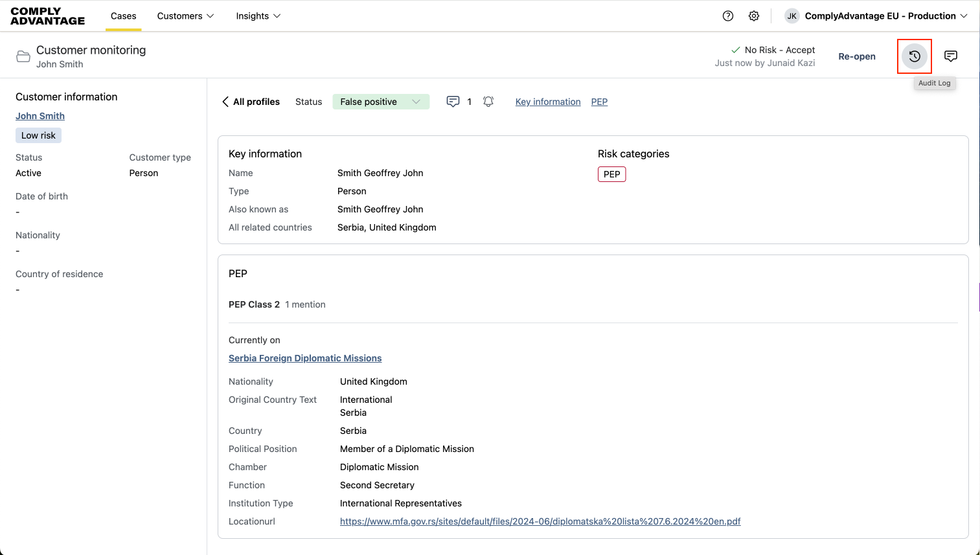Open ComplyAdvantage EU - Production account dropdown
This screenshot has height=555, width=980.
click(x=885, y=16)
